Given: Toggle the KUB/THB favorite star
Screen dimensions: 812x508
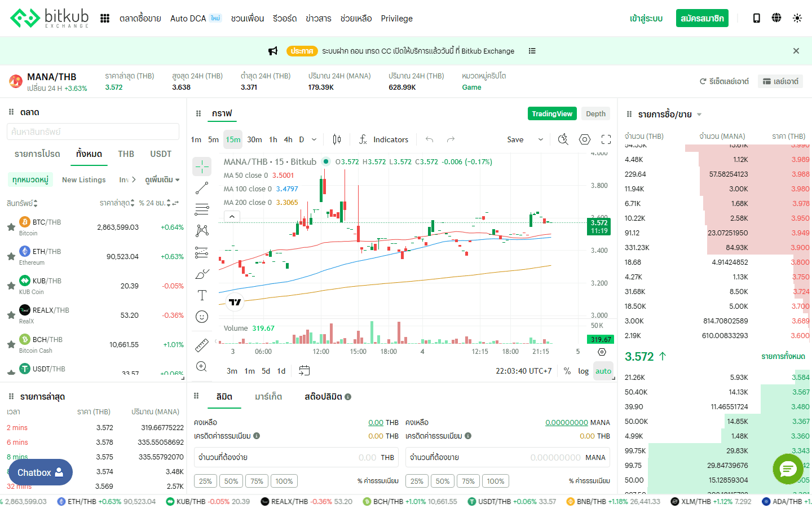Looking at the screenshot, I should tap(11, 286).
